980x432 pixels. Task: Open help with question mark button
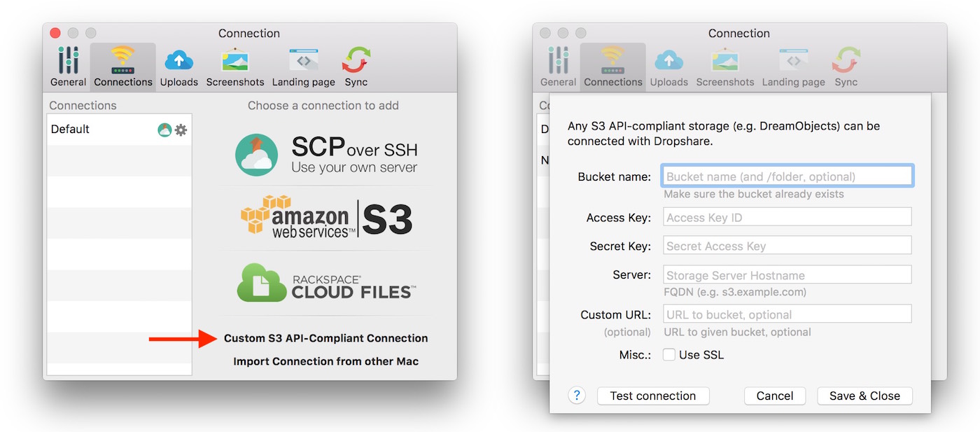click(577, 396)
